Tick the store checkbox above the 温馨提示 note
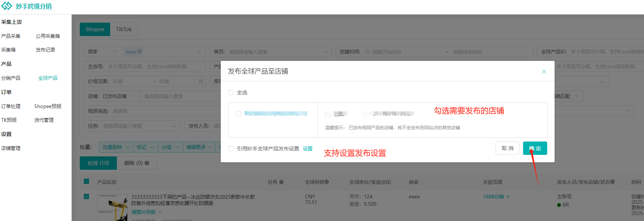The width and height of the screenshot is (644, 221). coord(328,114)
